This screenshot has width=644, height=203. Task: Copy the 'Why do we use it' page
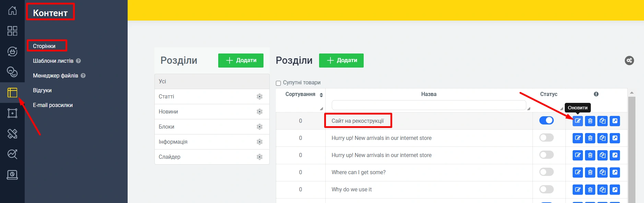click(602, 190)
